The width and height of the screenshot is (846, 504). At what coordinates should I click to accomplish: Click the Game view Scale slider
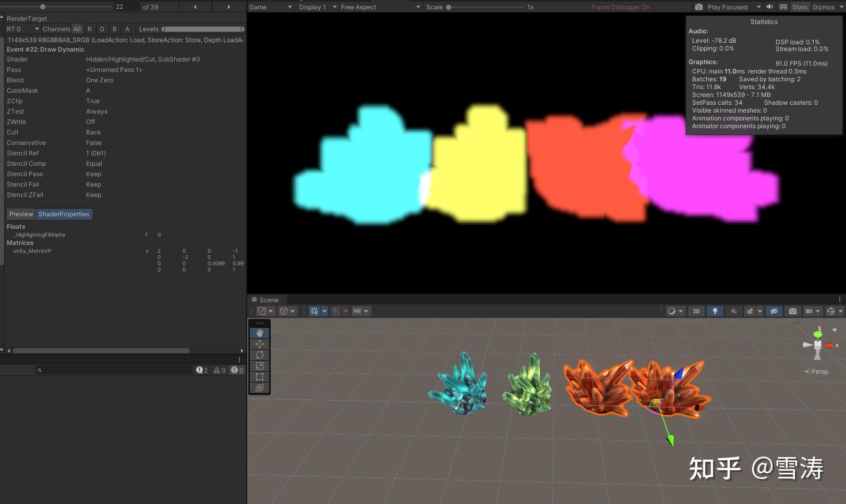[x=485, y=7]
